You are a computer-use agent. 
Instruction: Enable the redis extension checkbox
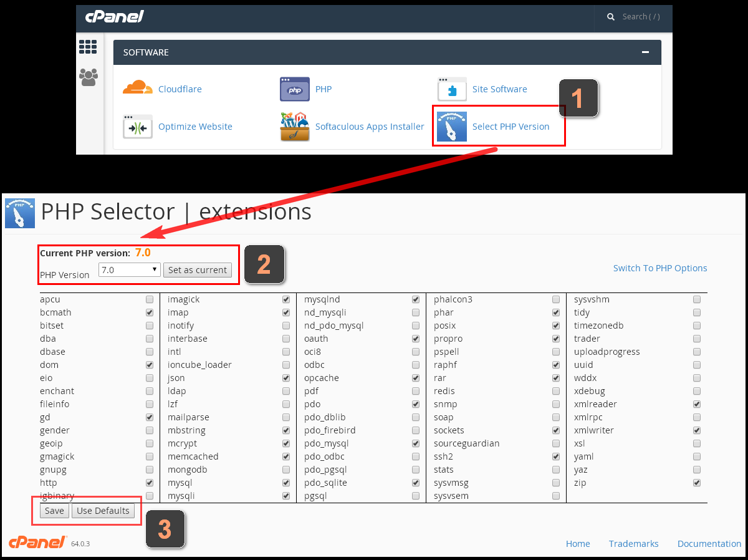[556, 391]
